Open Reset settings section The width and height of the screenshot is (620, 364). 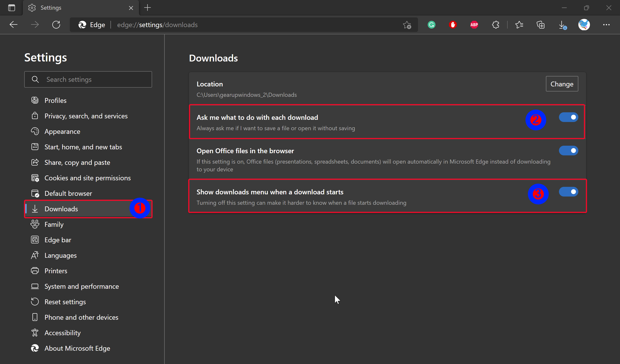click(65, 302)
